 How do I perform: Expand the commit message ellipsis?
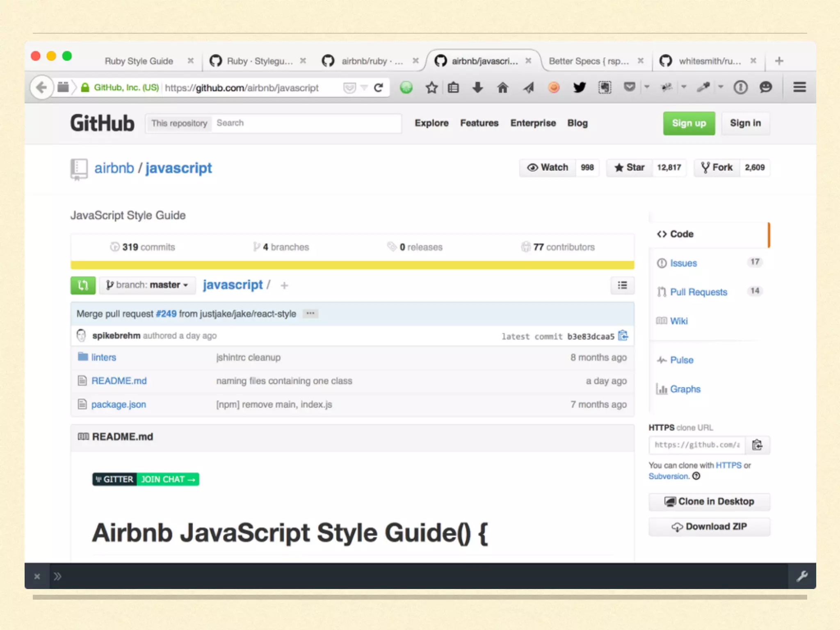310,314
